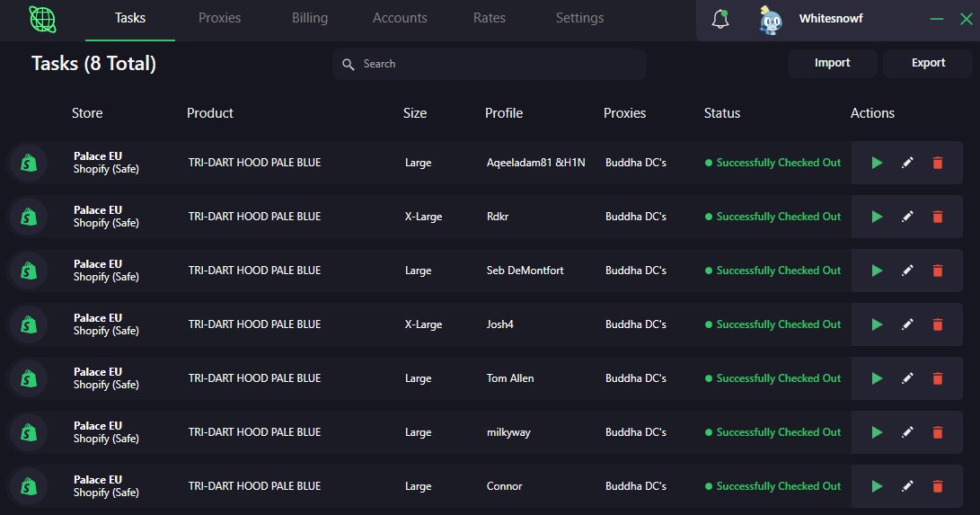Start the Connor profile task

coord(877,486)
